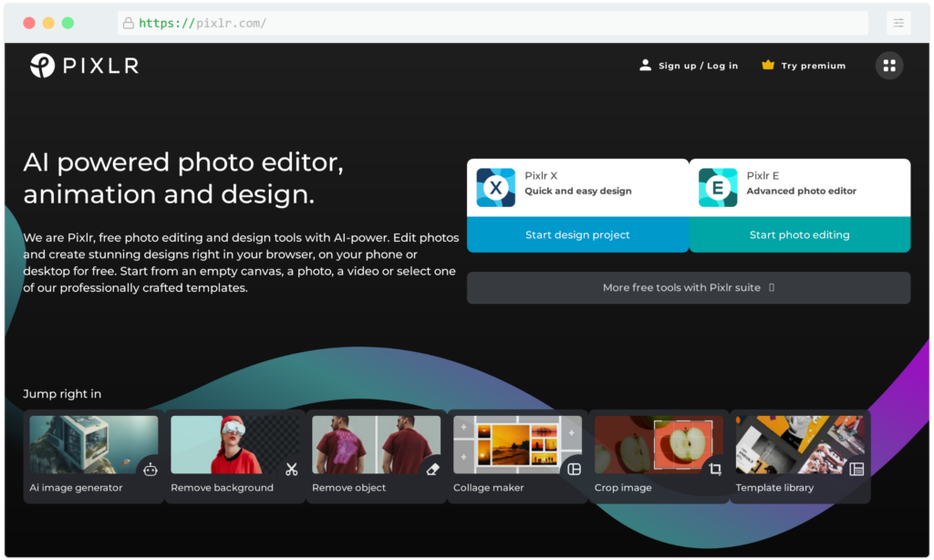Viewport: 934px width, 560px height.
Task: Click 'Advanced photo editor' text
Action: pyautogui.click(x=801, y=192)
